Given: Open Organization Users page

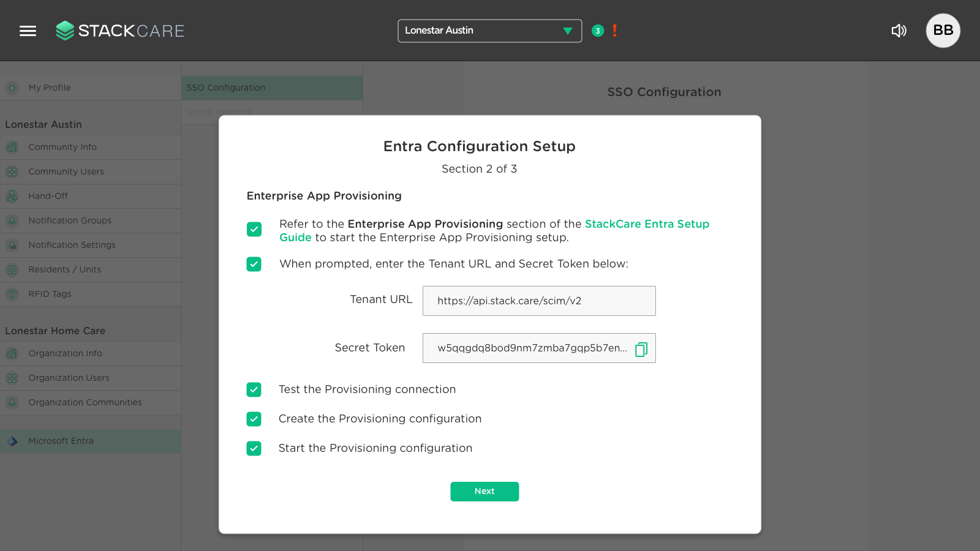Looking at the screenshot, I should point(91,378).
